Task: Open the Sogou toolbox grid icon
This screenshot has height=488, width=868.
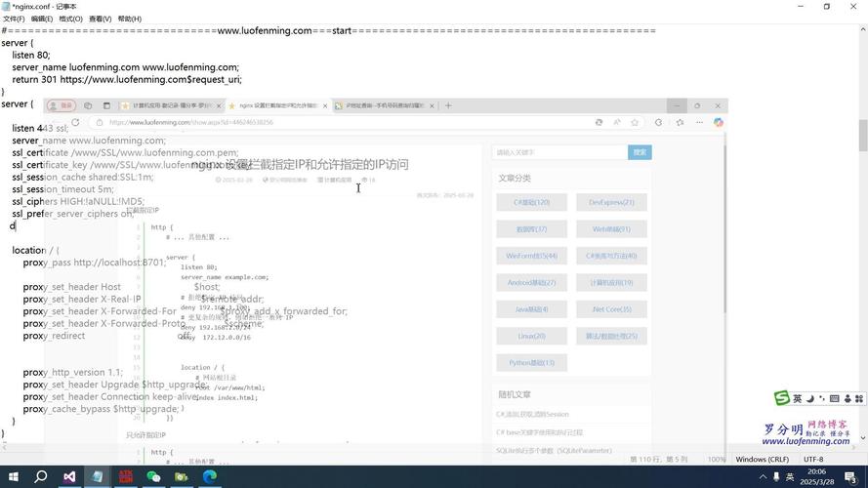Action: [859, 398]
